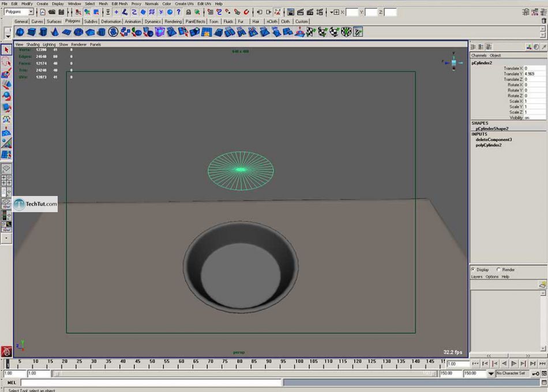Go to end of playback range
Image resolution: width=548 pixels, height=392 pixels.
(x=543, y=364)
